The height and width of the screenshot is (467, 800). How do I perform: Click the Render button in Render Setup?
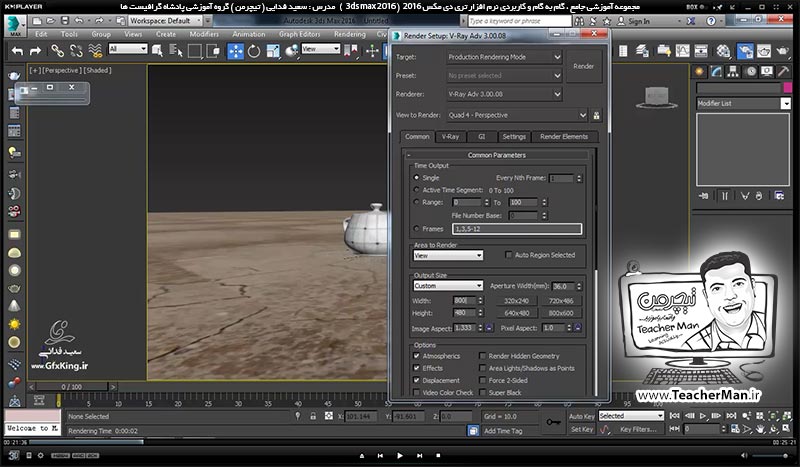click(x=584, y=66)
